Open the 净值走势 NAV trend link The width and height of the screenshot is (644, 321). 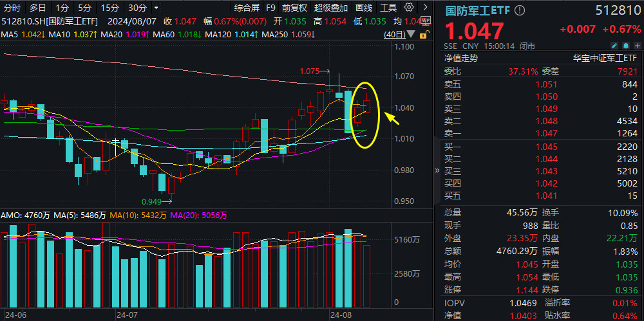(x=460, y=58)
